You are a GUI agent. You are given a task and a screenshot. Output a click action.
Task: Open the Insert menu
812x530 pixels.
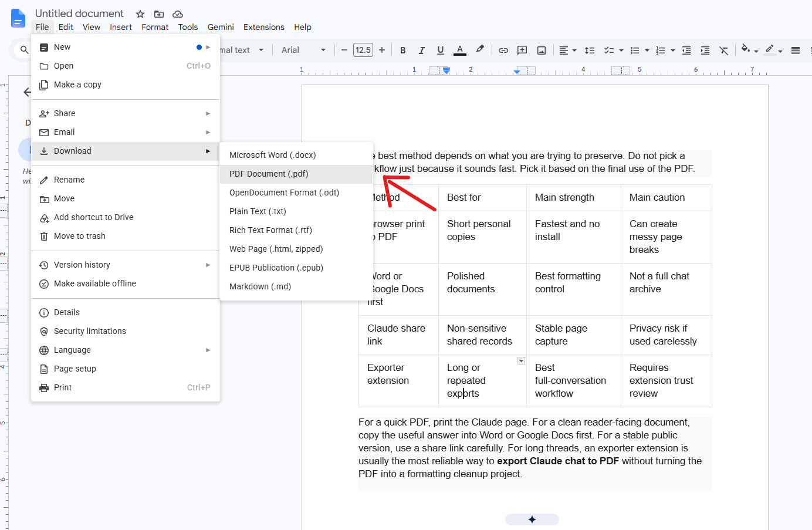[121, 27]
